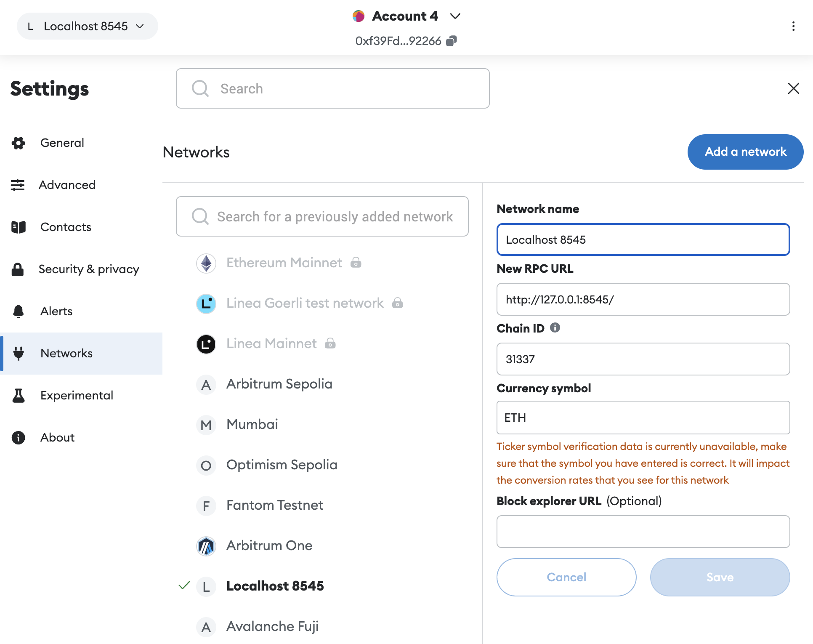This screenshot has height=644, width=813.
Task: Click the Networks plug icon
Action: pos(19,354)
